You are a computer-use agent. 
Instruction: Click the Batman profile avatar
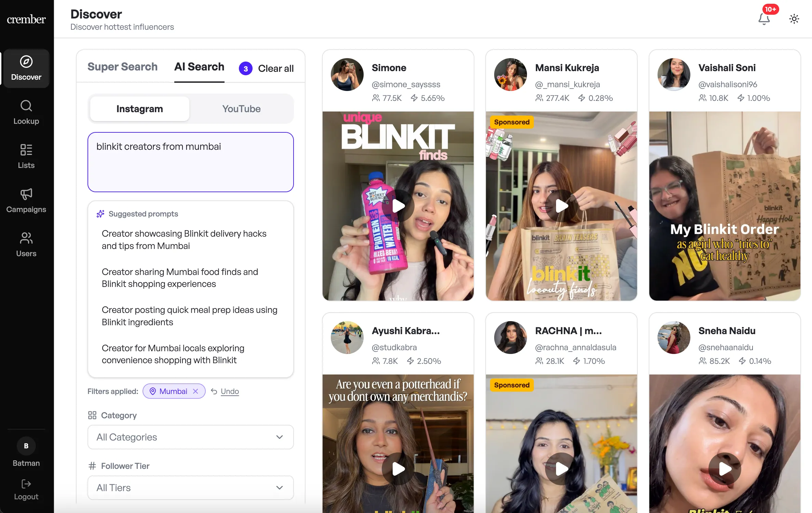coord(26,446)
